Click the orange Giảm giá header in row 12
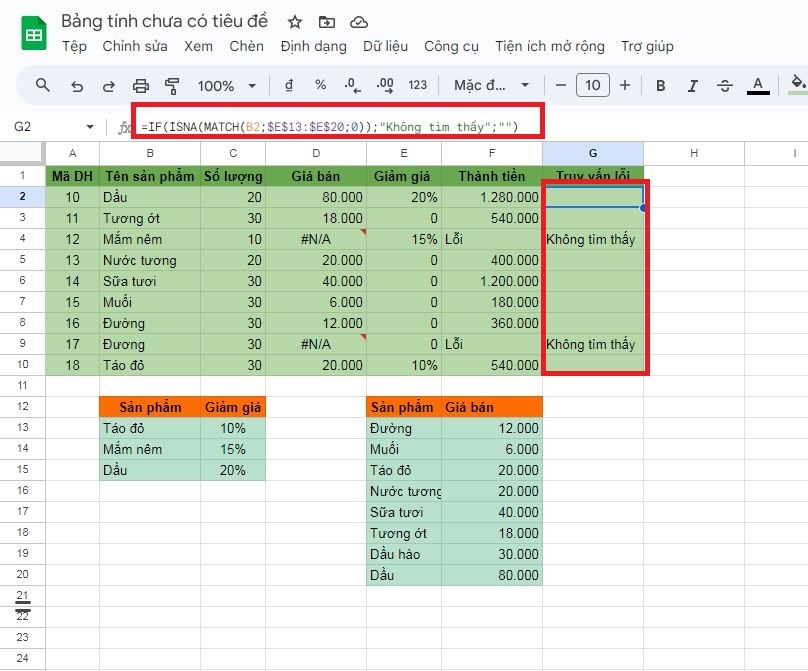Image resolution: width=808 pixels, height=671 pixels. pos(233,407)
